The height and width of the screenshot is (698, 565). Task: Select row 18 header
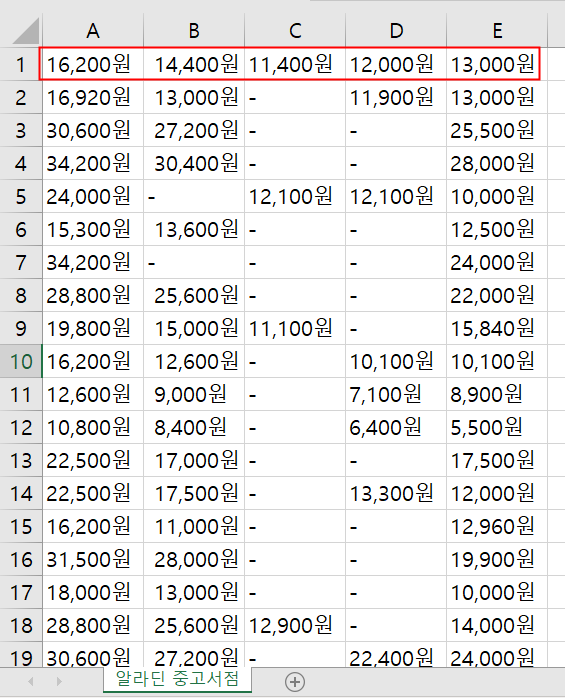(21, 625)
